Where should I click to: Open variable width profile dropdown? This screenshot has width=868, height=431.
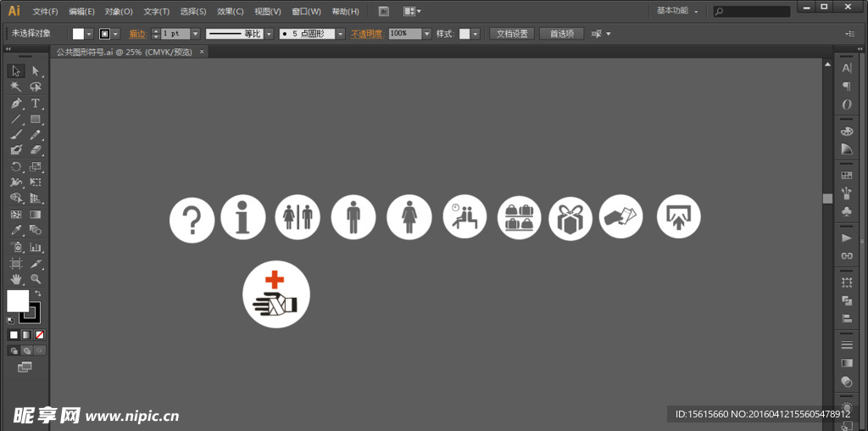click(x=269, y=34)
